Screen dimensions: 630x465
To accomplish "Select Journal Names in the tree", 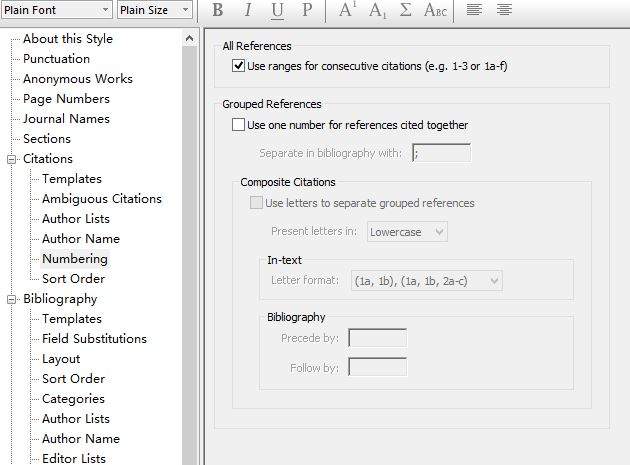I will 66,119.
